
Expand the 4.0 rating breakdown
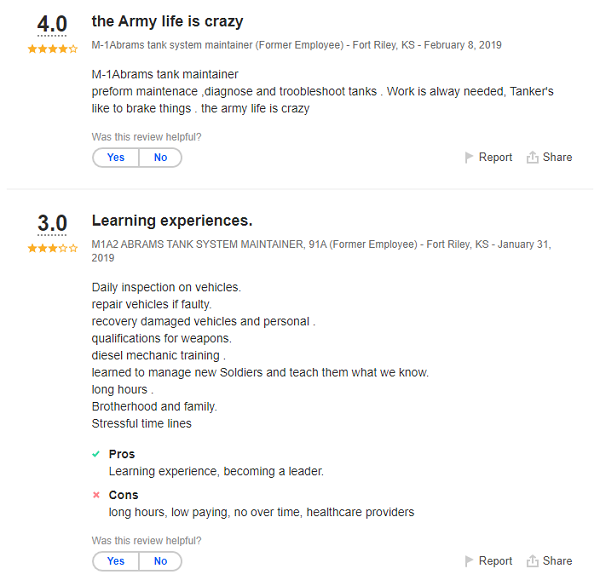[x=52, y=24]
